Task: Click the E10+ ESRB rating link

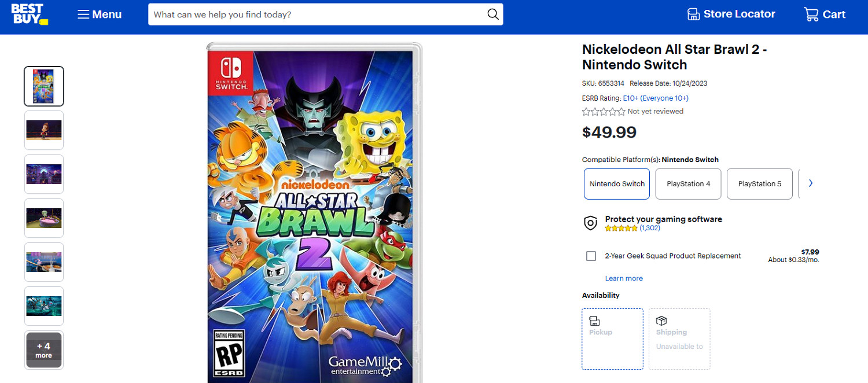Action: (656, 98)
